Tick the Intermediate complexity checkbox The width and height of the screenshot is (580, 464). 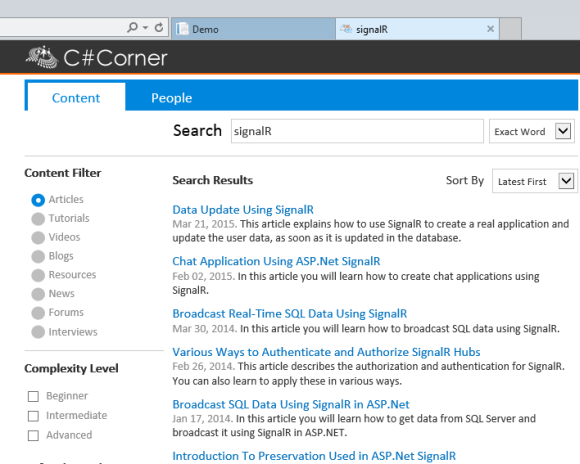click(33, 416)
